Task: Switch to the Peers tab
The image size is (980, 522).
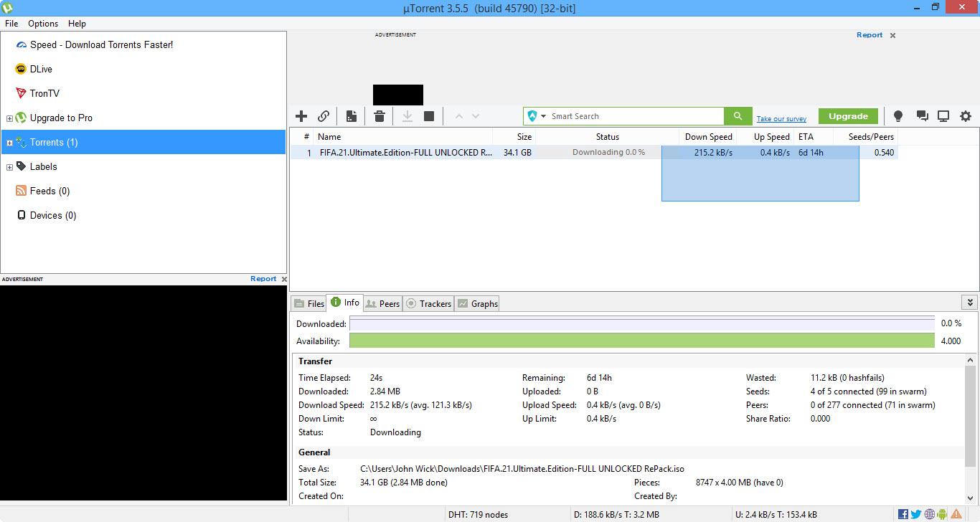Action: pos(382,304)
